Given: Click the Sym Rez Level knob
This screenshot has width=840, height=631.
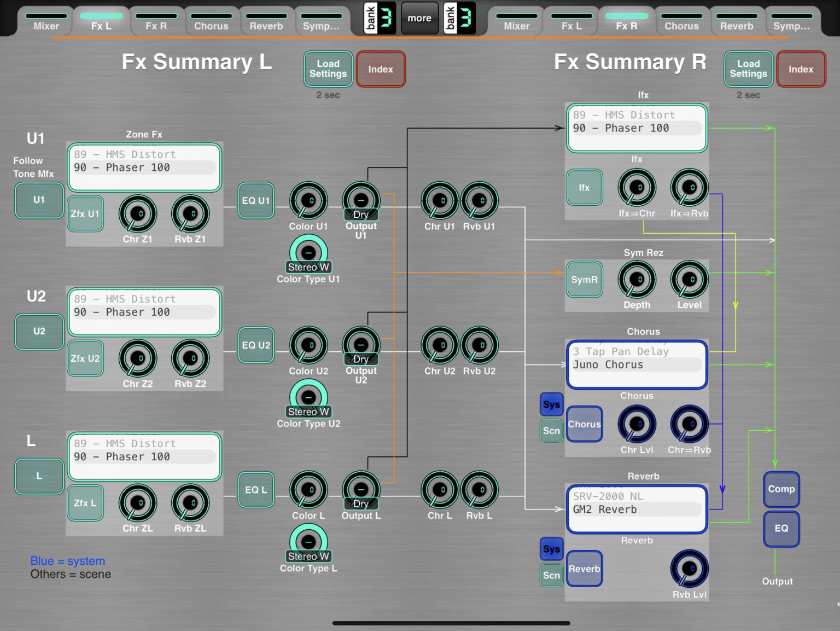Looking at the screenshot, I should click(x=689, y=279).
